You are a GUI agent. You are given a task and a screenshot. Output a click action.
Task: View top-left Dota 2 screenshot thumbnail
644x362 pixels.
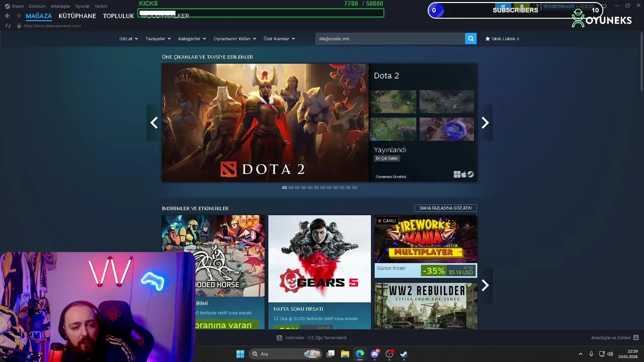click(x=393, y=102)
